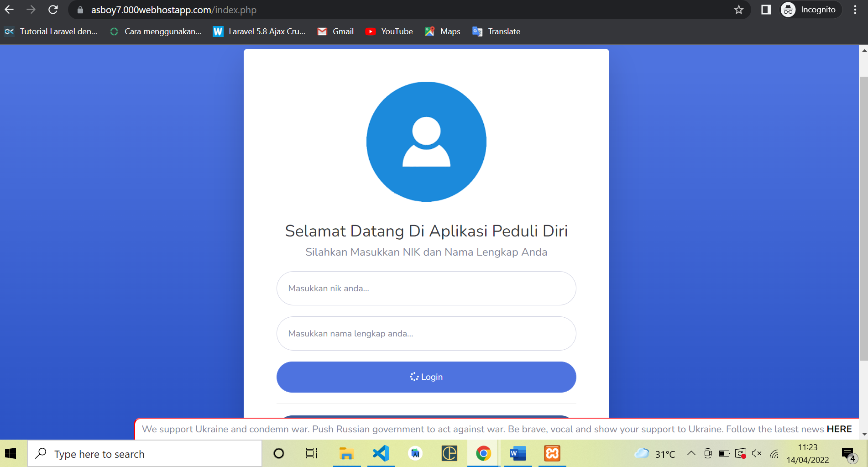Image resolution: width=868 pixels, height=467 pixels.
Task: Launch XAMPP from the taskbar
Action: 552,453
